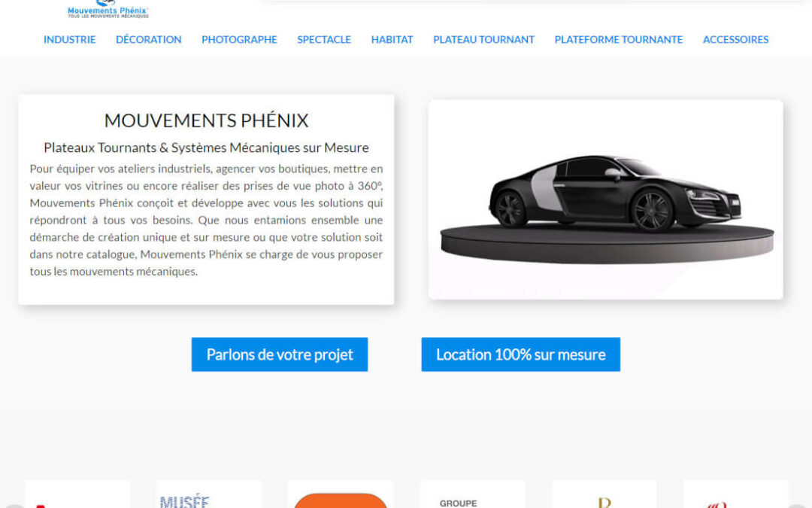
Task: Click the Plateaux Tournants & Systèmes Mécaniques subtitle
Action: point(206,148)
